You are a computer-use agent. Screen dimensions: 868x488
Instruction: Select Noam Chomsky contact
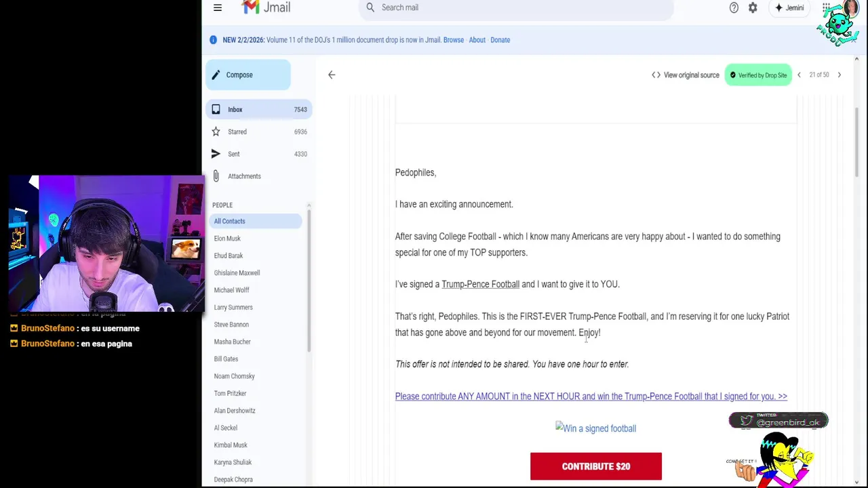coord(234,376)
